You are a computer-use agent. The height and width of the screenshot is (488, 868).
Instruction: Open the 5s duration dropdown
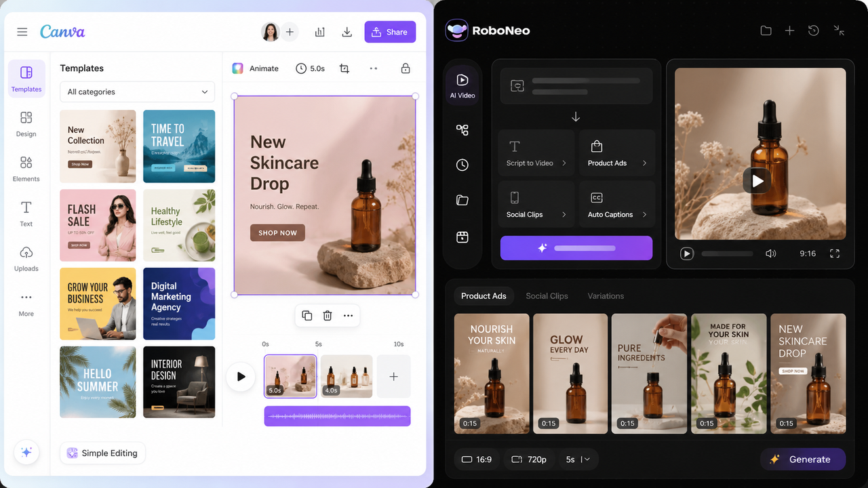578,460
